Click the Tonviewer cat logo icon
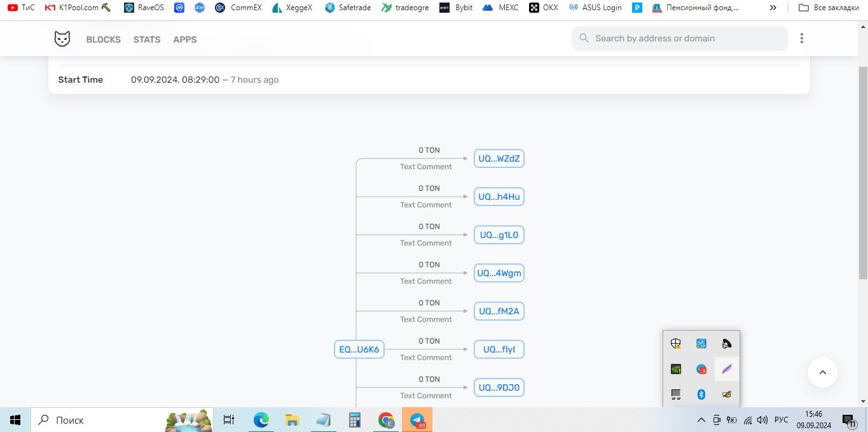868x432 pixels. click(x=62, y=39)
